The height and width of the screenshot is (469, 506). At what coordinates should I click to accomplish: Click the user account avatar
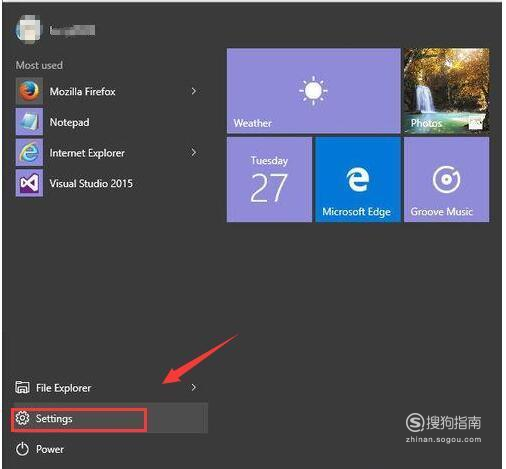29,29
